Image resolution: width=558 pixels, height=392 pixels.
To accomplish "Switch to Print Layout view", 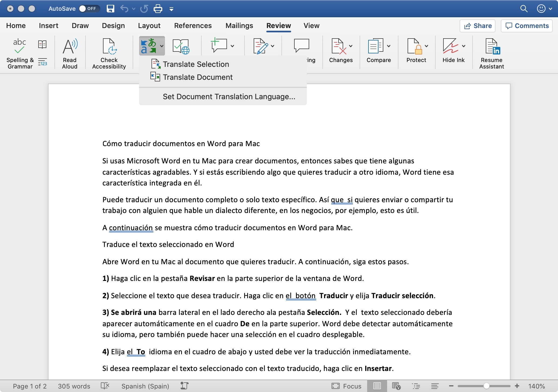I will coord(377,386).
